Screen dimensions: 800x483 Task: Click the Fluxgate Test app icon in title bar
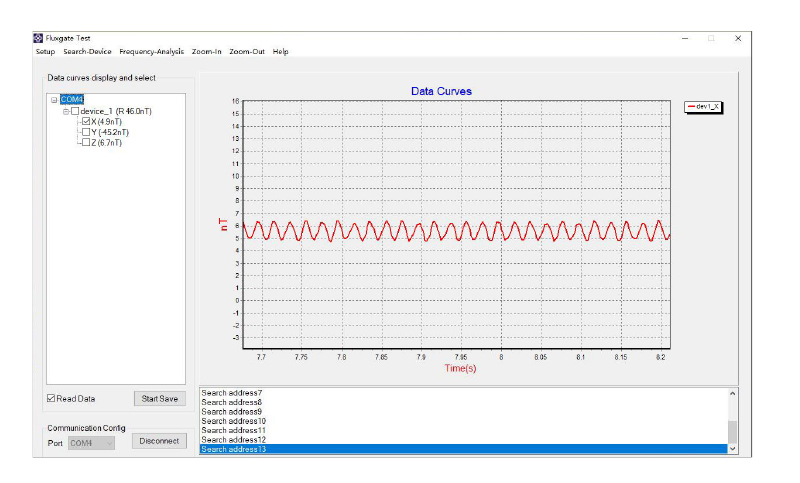pos(38,38)
